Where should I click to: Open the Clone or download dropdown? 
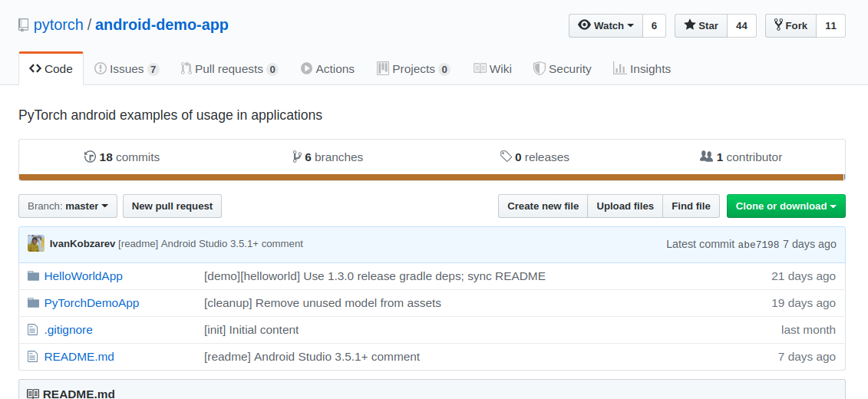pos(785,206)
